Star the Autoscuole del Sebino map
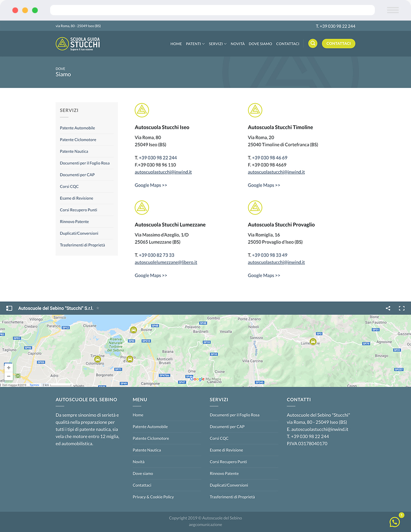 tap(98, 308)
